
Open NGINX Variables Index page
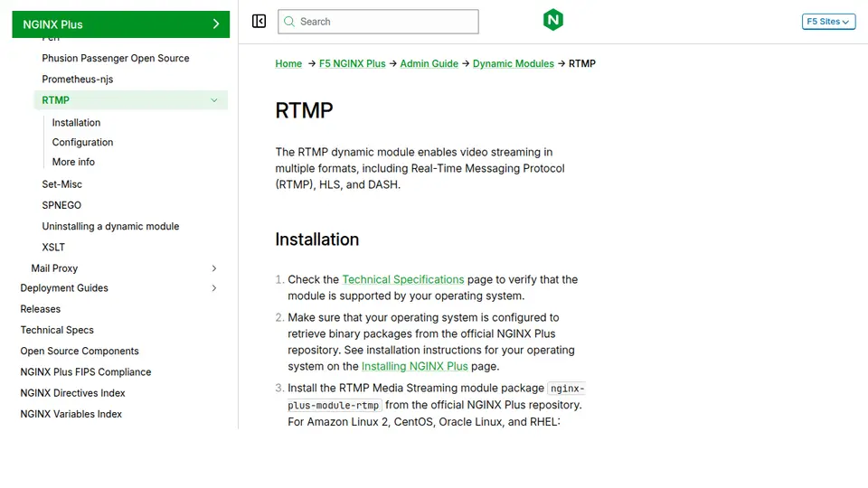click(x=71, y=415)
